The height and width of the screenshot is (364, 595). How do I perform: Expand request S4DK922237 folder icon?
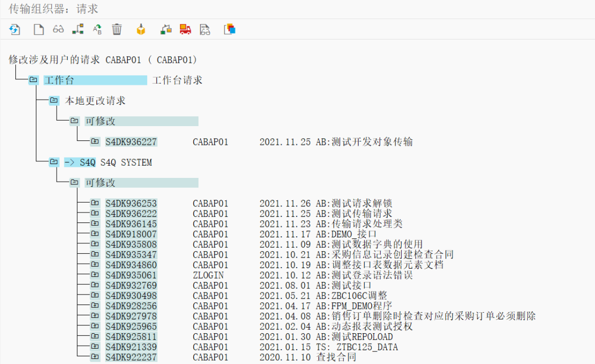coord(95,356)
